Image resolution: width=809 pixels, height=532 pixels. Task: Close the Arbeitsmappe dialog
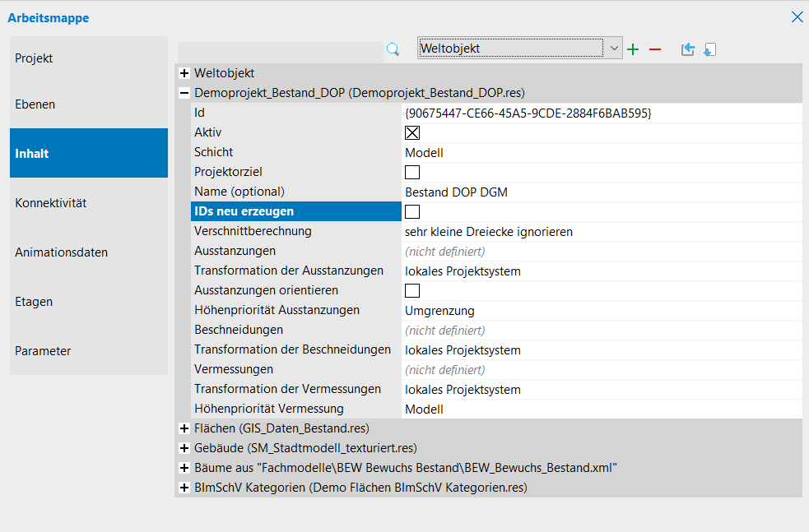(797, 17)
